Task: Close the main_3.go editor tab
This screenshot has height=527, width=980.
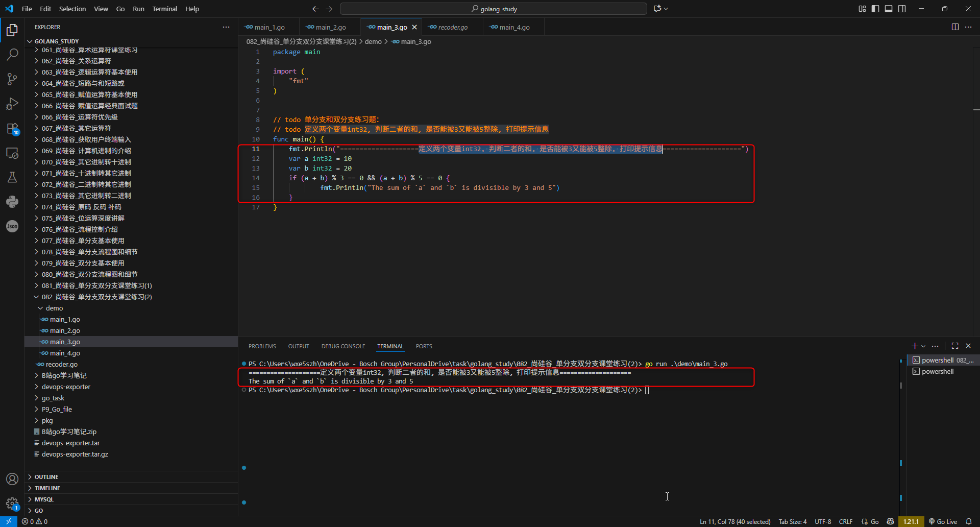Action: pyautogui.click(x=414, y=28)
